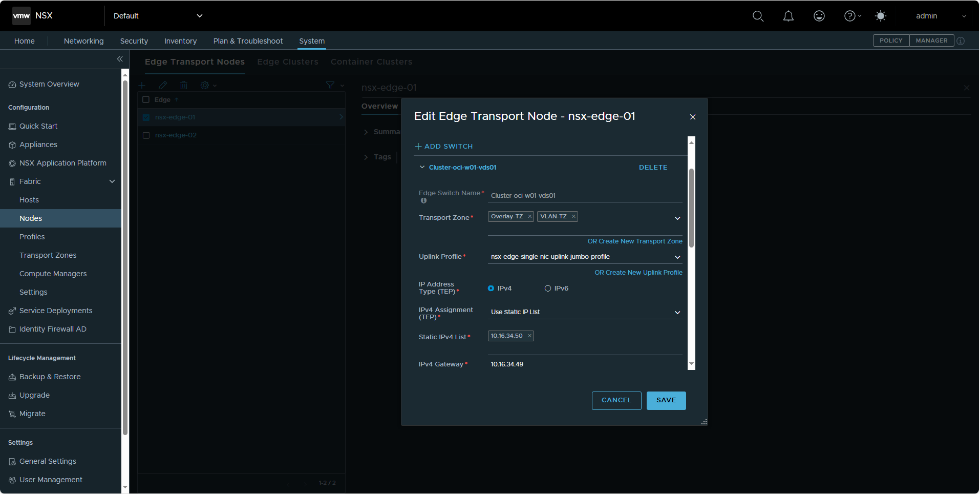The image size is (980, 494).
Task: Click the Edge Switch Name info icon
Action: [x=423, y=200]
